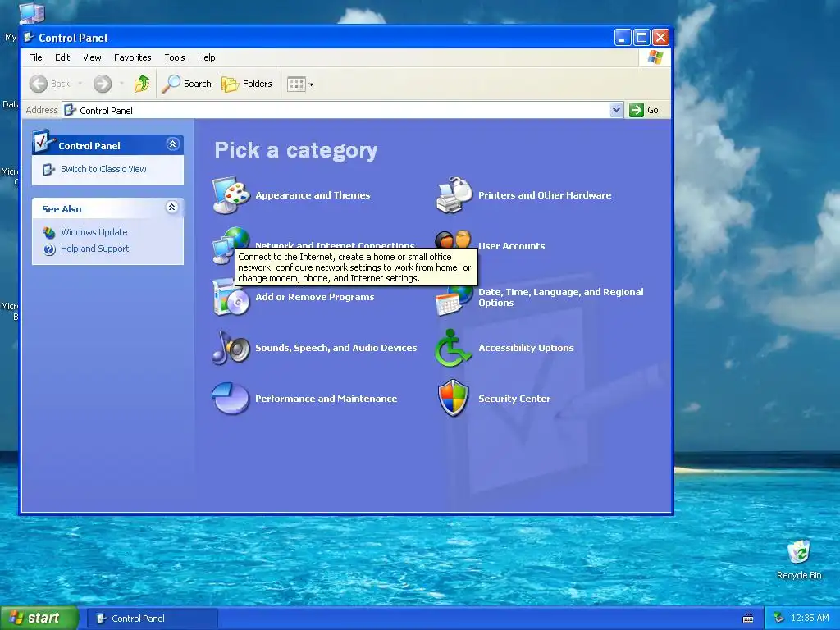Click the Help and Support question icon

(49, 249)
